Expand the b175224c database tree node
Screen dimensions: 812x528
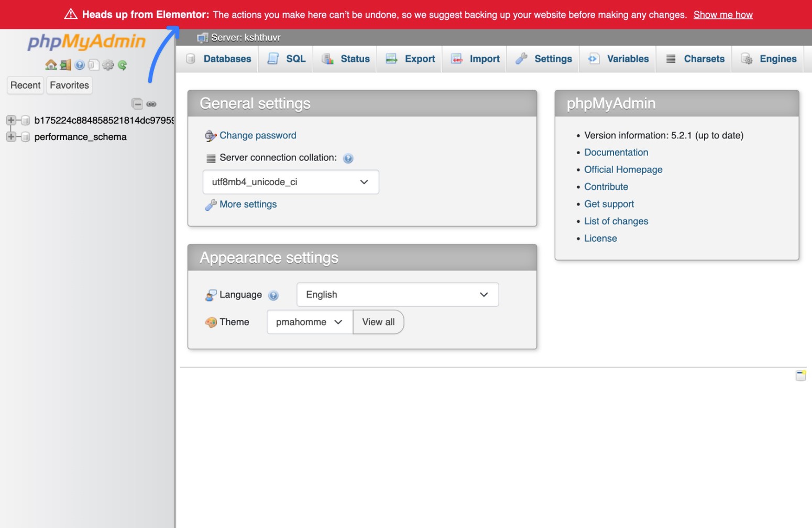[10, 121]
